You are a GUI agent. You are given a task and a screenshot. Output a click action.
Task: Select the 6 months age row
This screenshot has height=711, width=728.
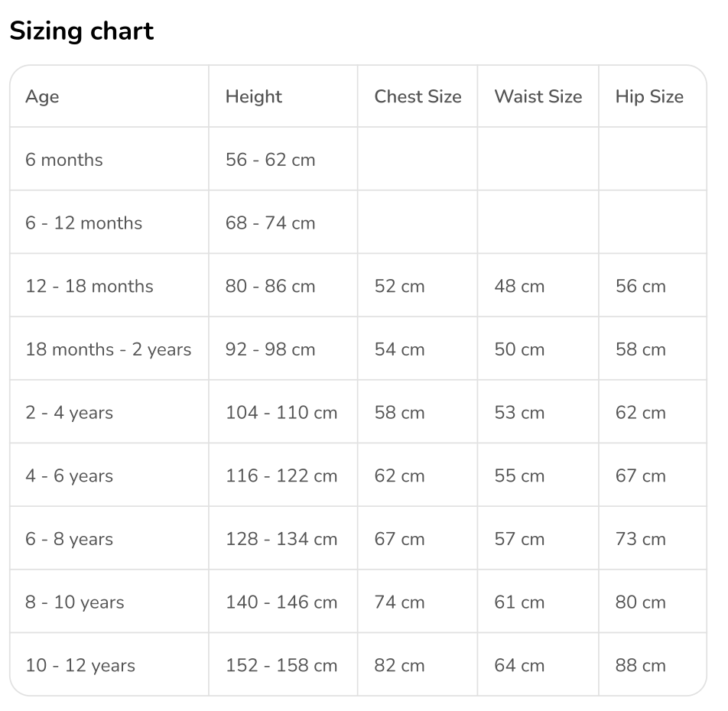pyautogui.click(x=63, y=160)
